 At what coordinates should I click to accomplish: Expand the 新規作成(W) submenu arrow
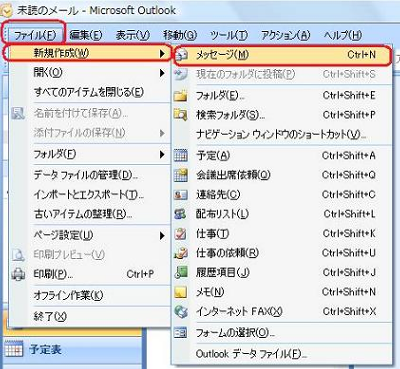162,54
